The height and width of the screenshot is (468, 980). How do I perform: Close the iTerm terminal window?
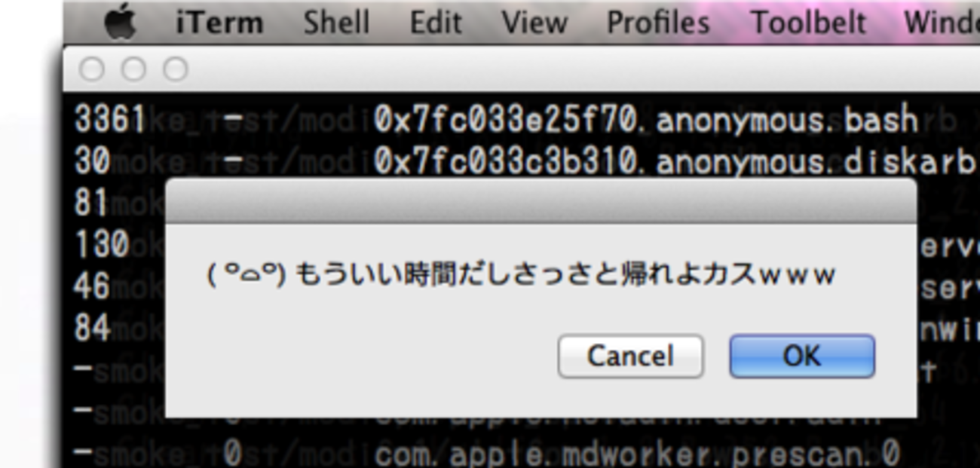click(x=91, y=70)
